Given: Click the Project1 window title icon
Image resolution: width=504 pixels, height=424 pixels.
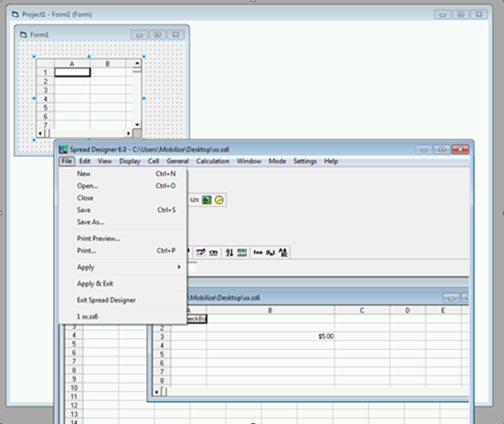Looking at the screenshot, I should pyautogui.click(x=16, y=15).
